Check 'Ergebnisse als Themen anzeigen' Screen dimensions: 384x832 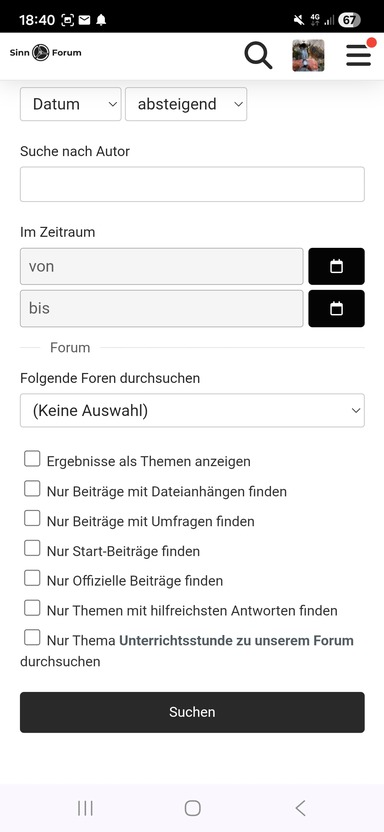[32, 459]
